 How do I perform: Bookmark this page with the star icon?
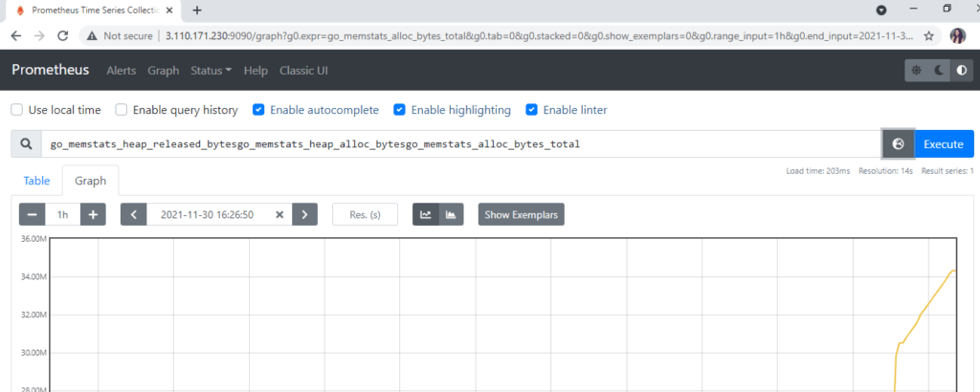click(x=929, y=35)
